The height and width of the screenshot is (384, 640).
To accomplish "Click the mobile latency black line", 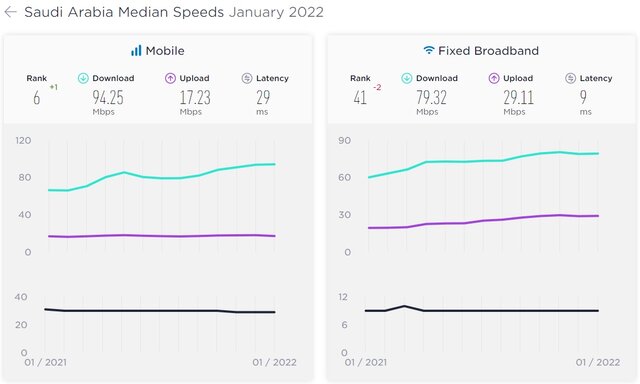I will 160,311.
